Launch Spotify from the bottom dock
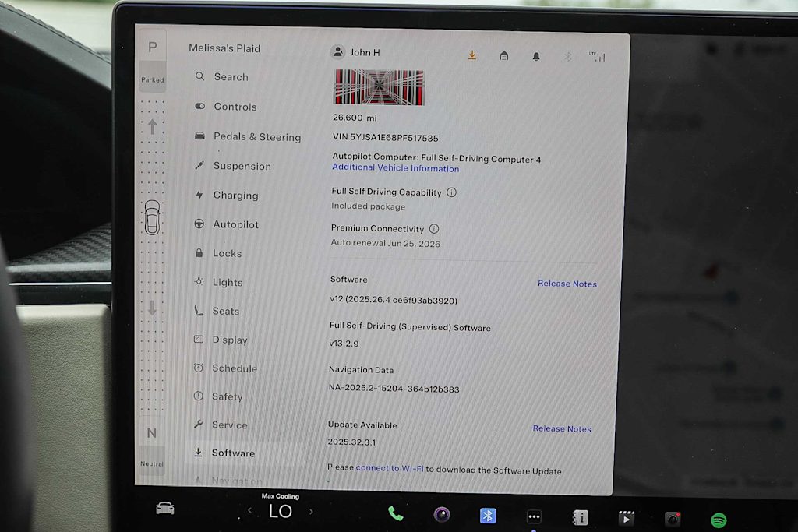This screenshot has height=532, width=798. (719, 520)
